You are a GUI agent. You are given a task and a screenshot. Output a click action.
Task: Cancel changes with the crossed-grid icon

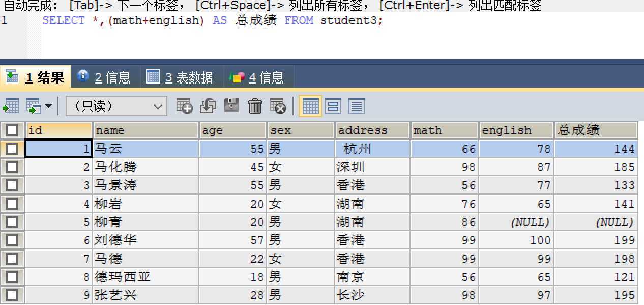click(x=278, y=106)
